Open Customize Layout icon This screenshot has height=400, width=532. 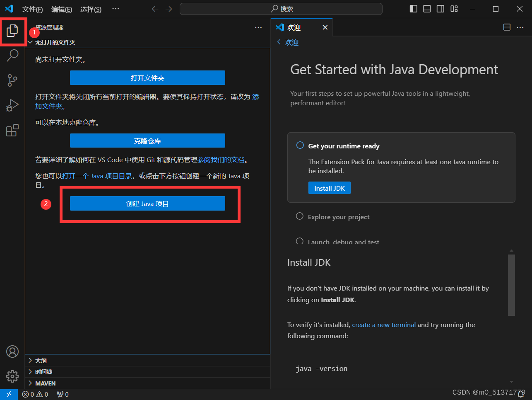(x=454, y=9)
